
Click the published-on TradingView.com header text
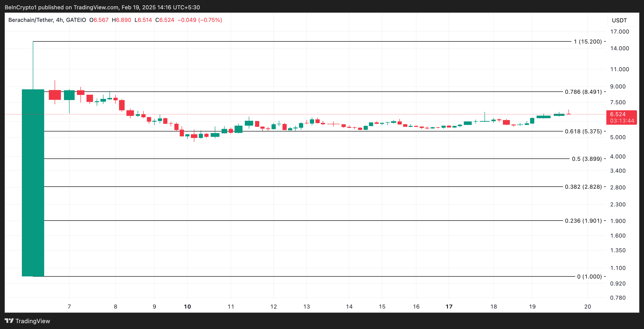coord(102,7)
